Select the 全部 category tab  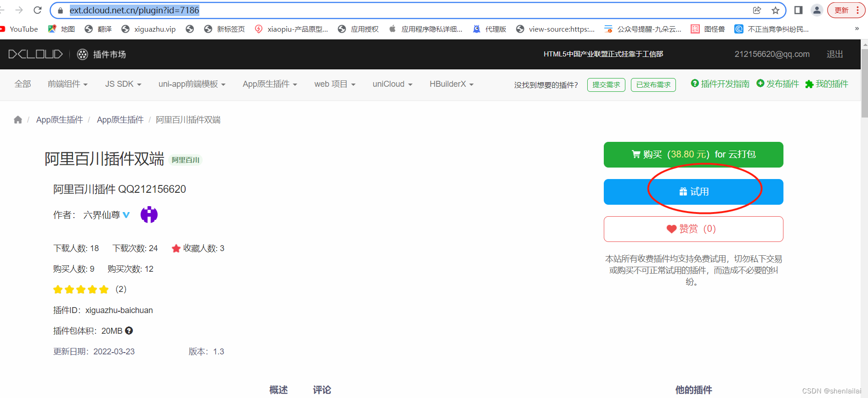point(23,84)
